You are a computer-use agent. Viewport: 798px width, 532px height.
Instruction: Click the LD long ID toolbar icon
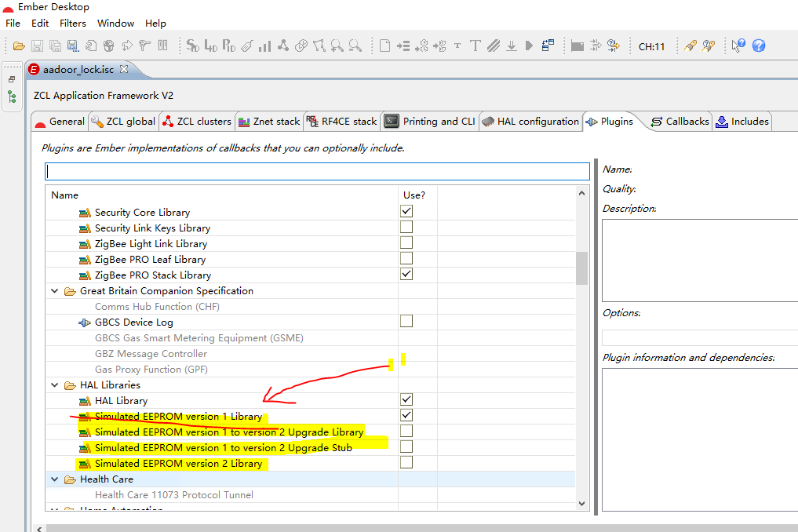(x=211, y=46)
